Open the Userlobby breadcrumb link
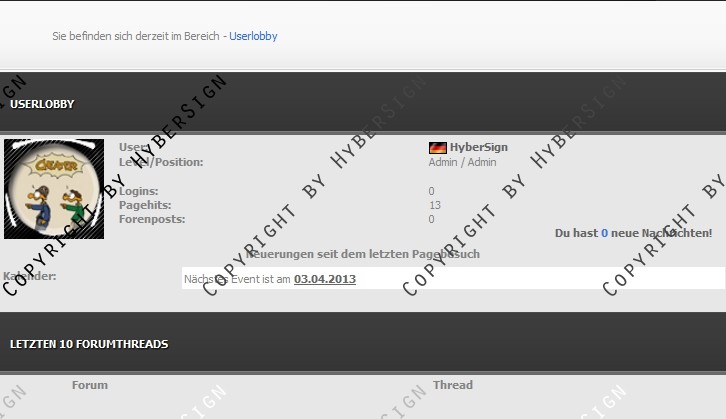This screenshot has width=726, height=419. pyautogui.click(x=253, y=36)
